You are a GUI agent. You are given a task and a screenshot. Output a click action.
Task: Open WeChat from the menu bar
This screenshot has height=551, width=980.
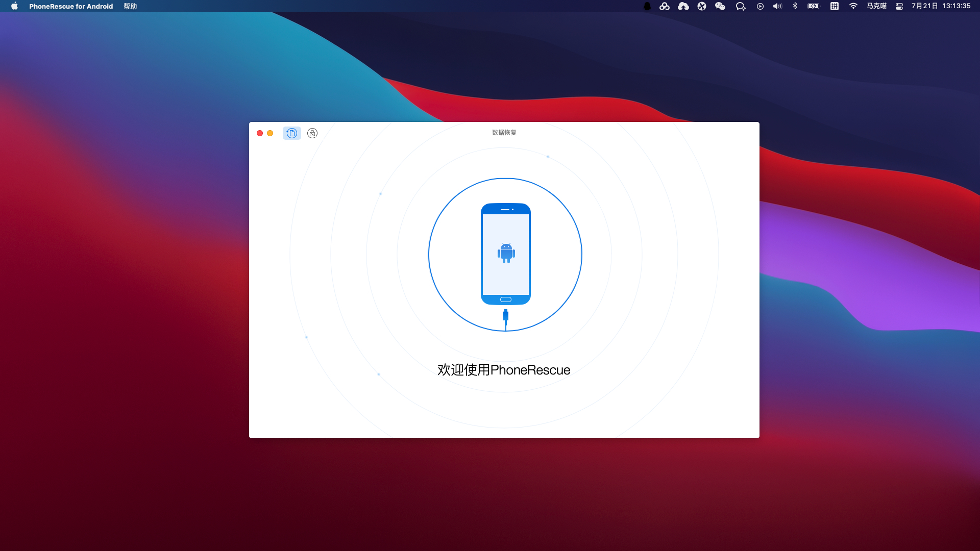coord(720,6)
